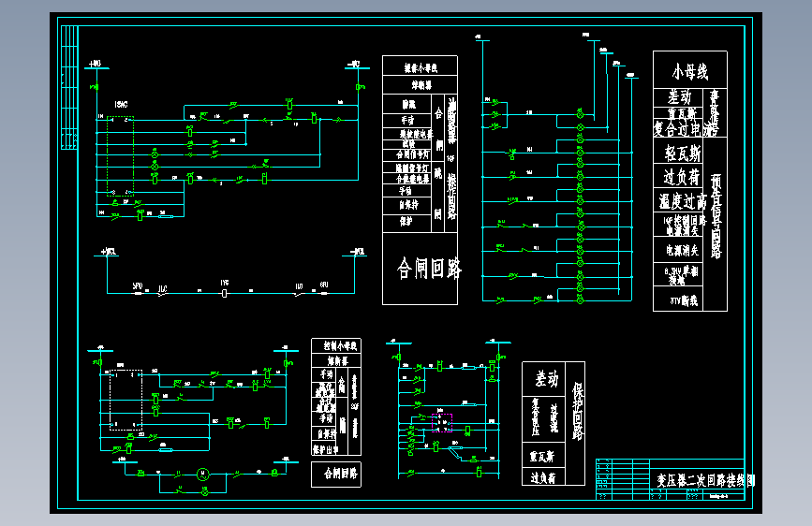Image resolution: width=812 pixels, height=526 pixels.
Task: Select the XTV断线 cell text
Action: tap(684, 300)
